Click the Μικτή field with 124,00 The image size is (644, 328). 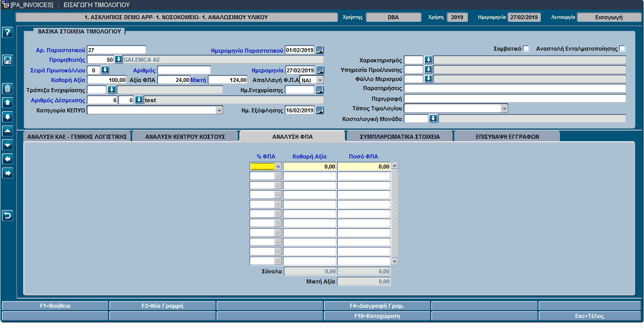228,80
